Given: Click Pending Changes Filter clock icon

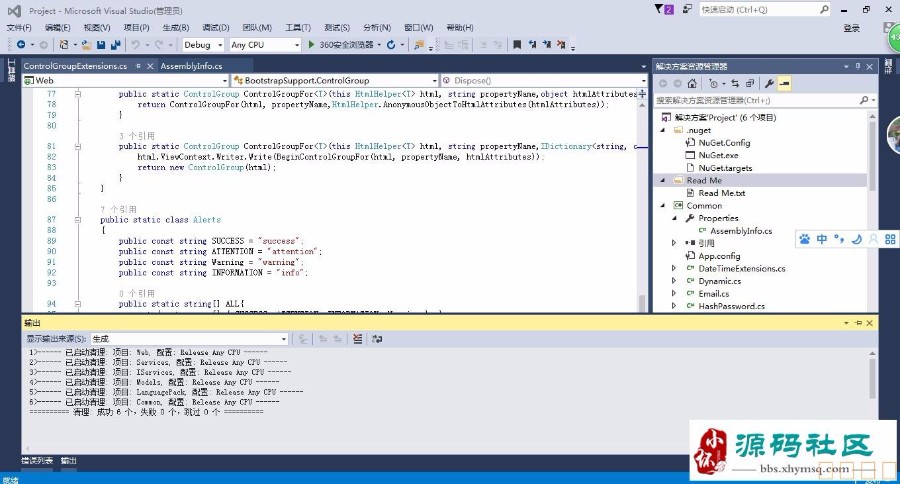Looking at the screenshot, I should coord(713,83).
